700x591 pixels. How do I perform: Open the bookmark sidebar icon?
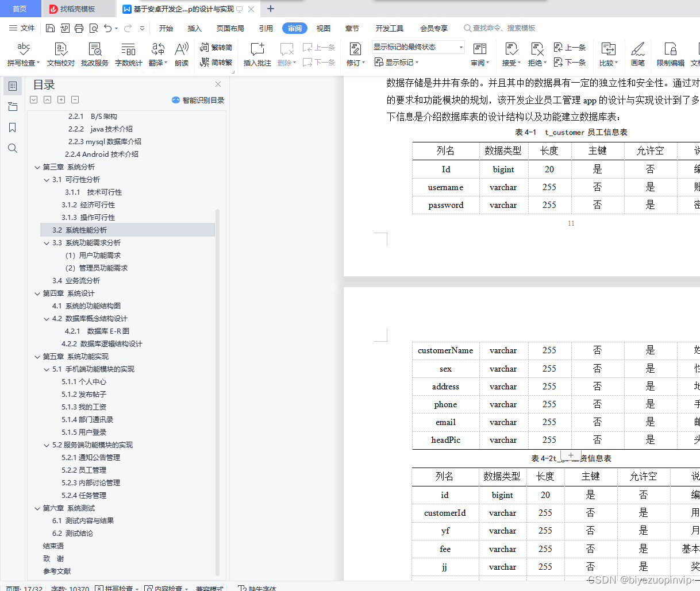[x=13, y=128]
